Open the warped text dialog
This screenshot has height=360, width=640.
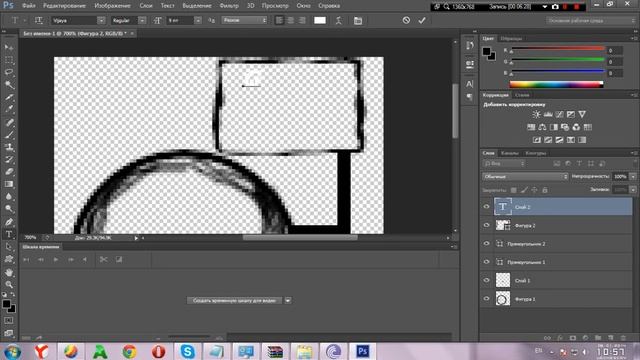point(338,20)
